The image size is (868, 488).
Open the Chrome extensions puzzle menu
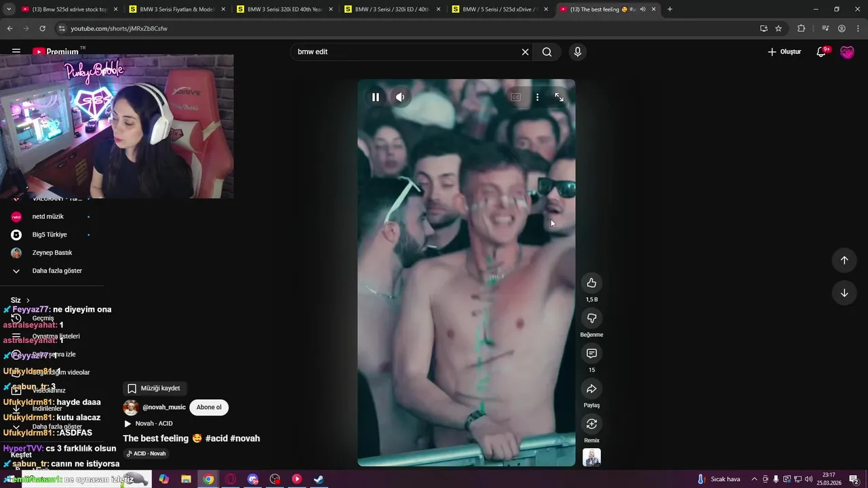point(802,28)
